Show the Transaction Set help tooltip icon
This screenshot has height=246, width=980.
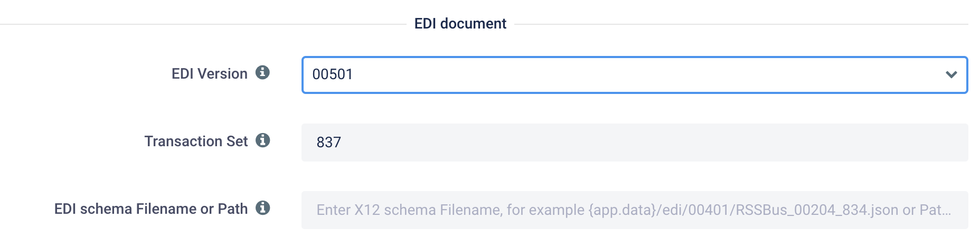[x=262, y=140]
